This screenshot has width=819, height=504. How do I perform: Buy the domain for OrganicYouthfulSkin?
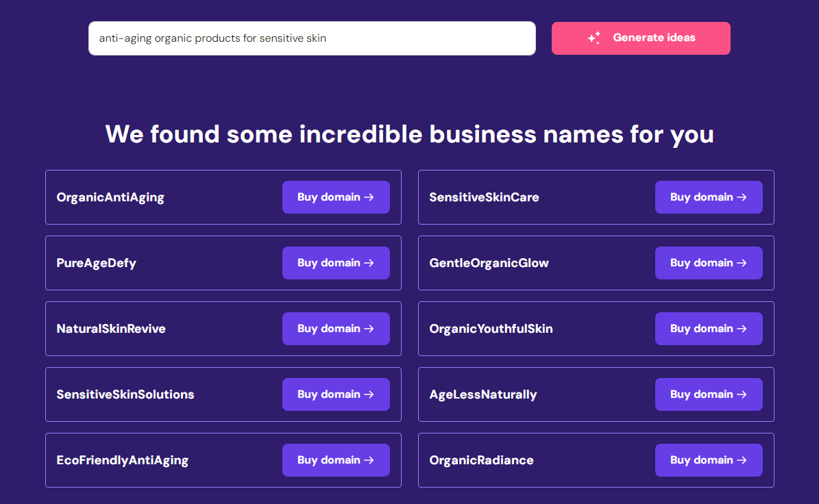(709, 328)
